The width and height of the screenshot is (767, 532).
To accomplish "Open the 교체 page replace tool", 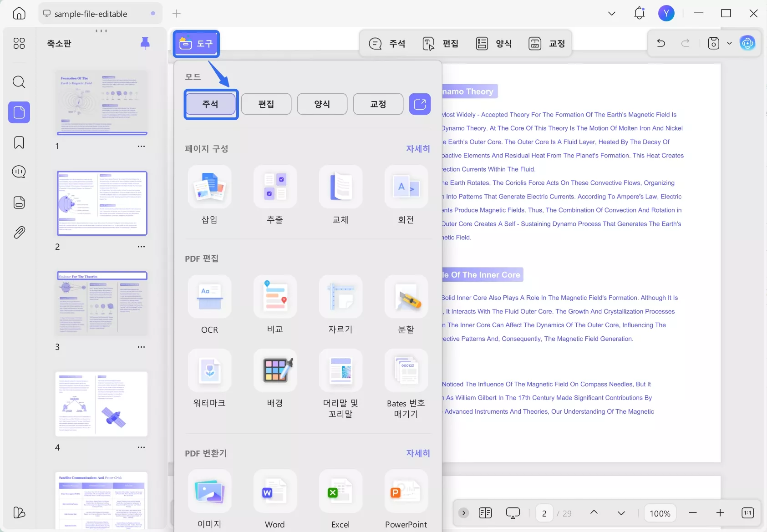I will [x=340, y=195].
